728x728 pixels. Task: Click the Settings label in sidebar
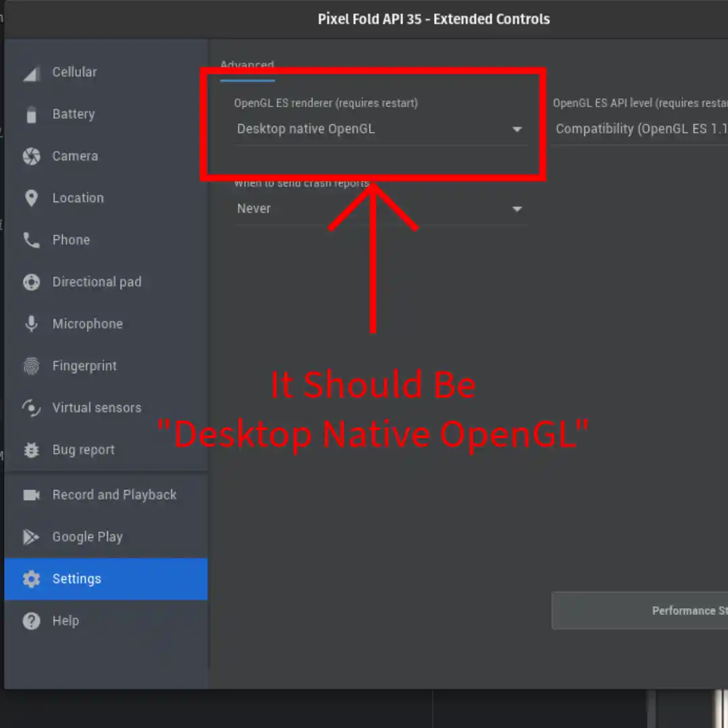tap(77, 579)
